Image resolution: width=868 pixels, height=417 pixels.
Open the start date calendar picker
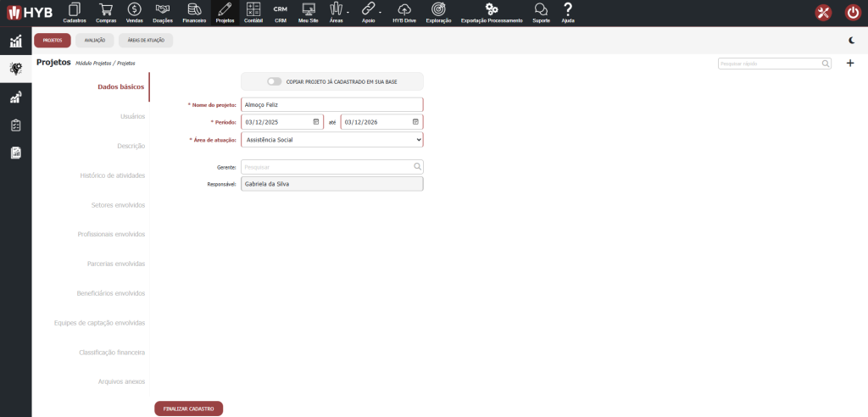coord(316,122)
